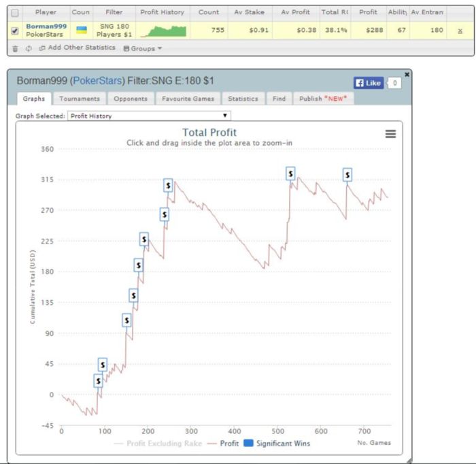476x464 pixels.
Task: Click the significant win marker near 660 games
Action: pyautogui.click(x=347, y=175)
